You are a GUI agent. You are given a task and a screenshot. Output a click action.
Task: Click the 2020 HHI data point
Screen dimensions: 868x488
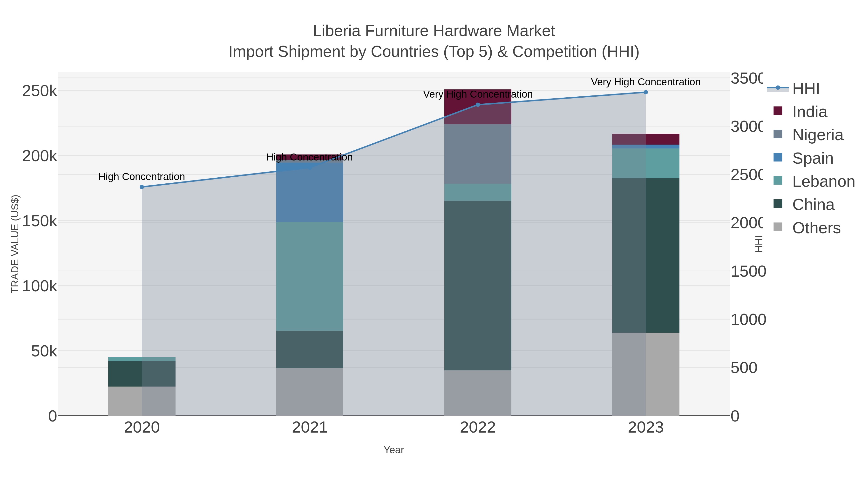click(142, 187)
